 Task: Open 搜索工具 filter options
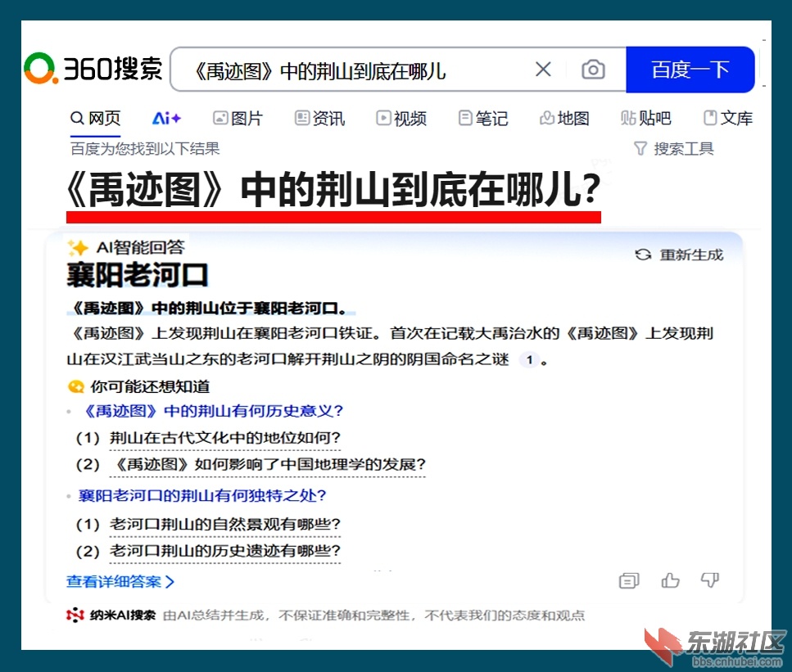[x=674, y=149]
